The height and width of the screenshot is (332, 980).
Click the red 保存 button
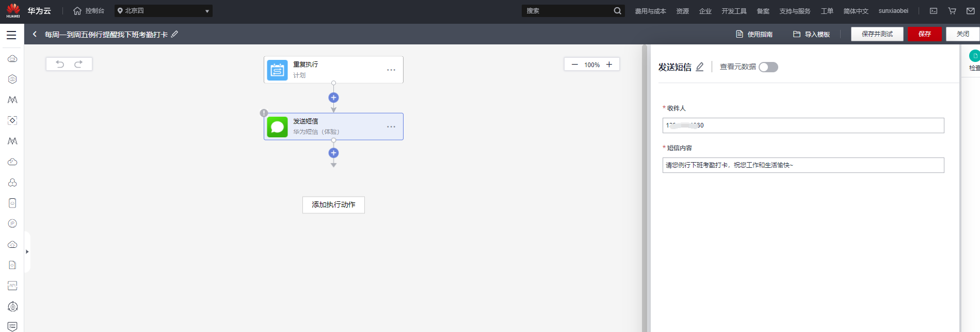925,34
